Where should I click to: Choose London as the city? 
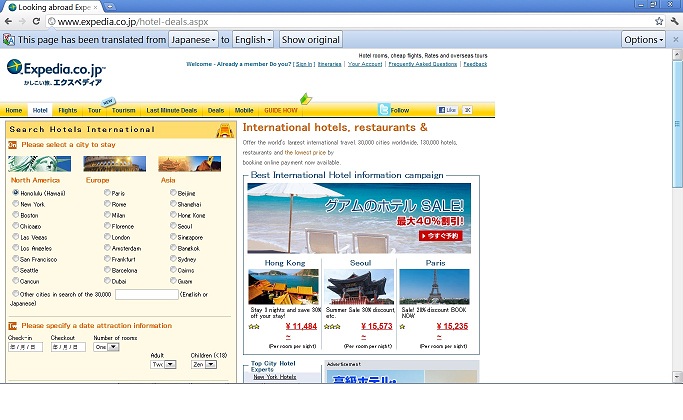click(x=107, y=237)
